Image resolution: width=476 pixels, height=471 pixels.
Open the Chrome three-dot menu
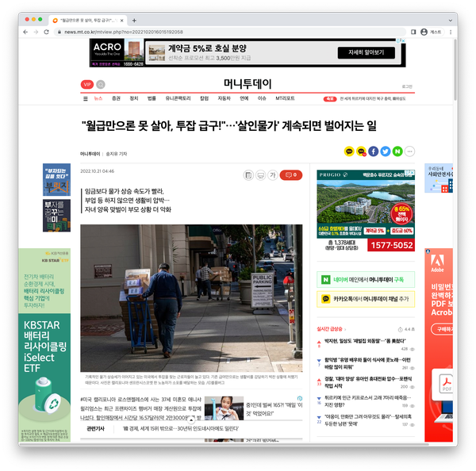(x=451, y=32)
